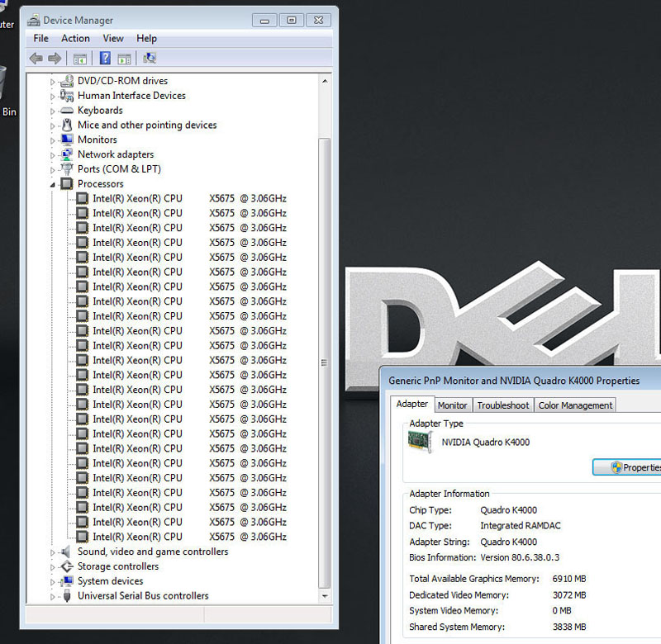Click the NVIDIA Quadro K4000 adapter card icon
Screen dimensions: 661x644
421,442
